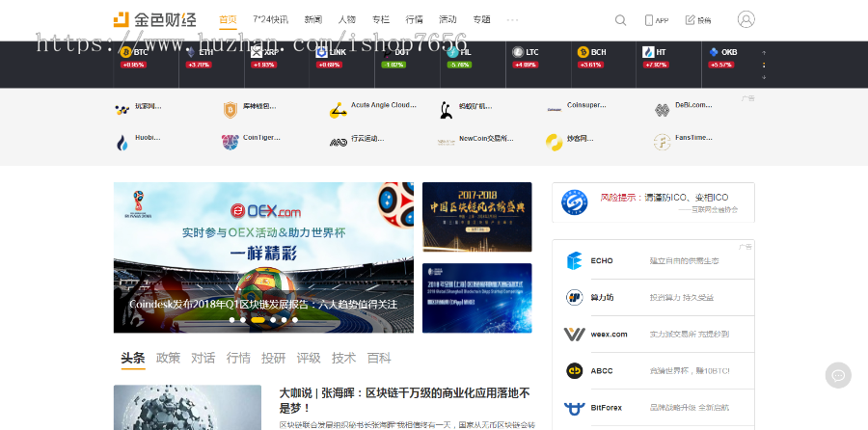Viewport: 868px width, 430px height.
Task: Expand the more navigation ellipsis
Action: pyautogui.click(x=512, y=20)
